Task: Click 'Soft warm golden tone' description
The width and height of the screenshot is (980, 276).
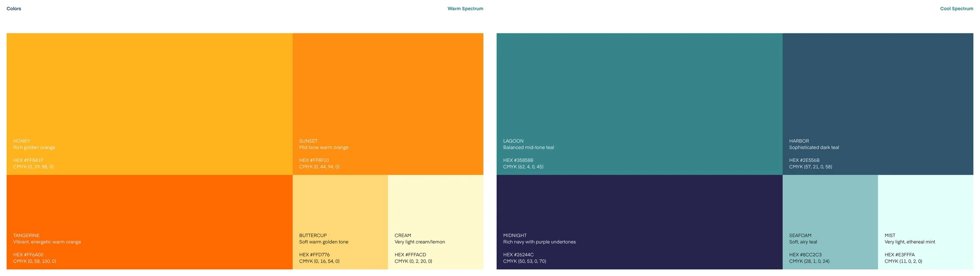Action: point(324,242)
